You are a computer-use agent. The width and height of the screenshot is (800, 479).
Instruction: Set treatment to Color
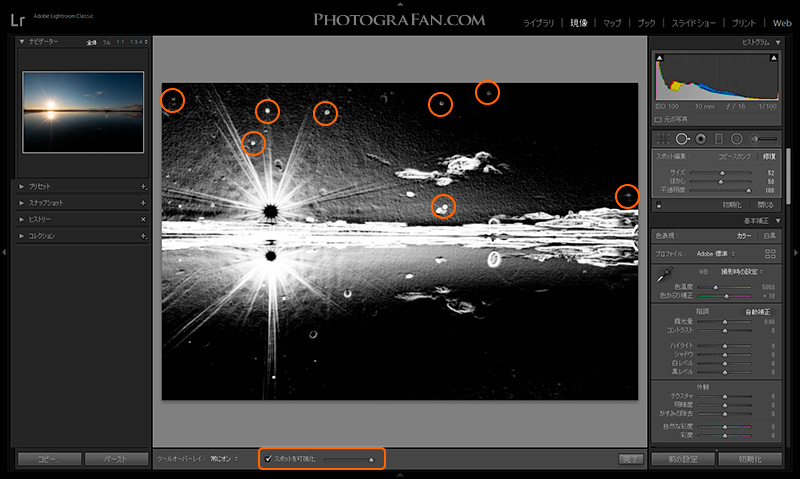point(743,236)
